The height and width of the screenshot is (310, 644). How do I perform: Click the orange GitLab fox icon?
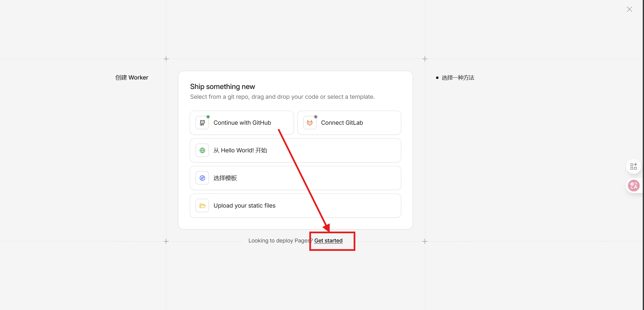310,123
